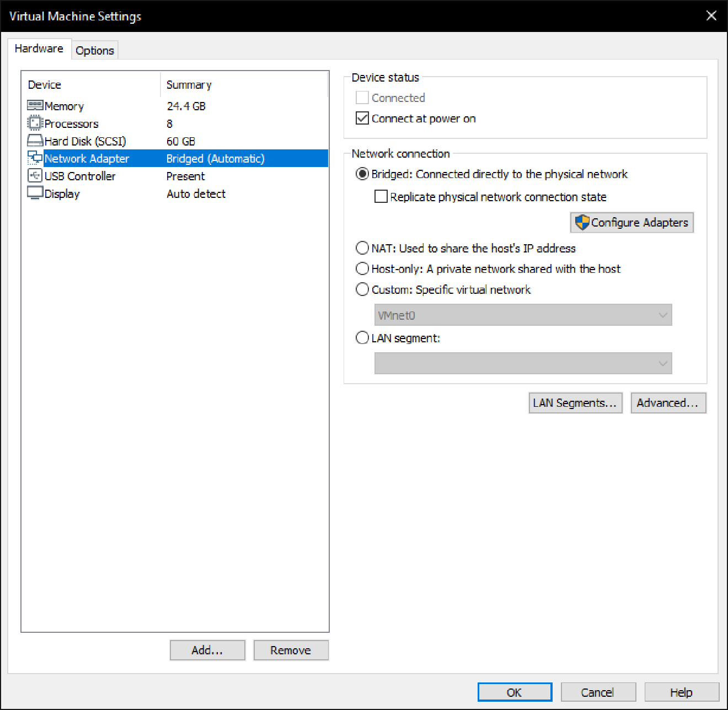Select the NAT network connection option
The image size is (728, 710).
362,248
